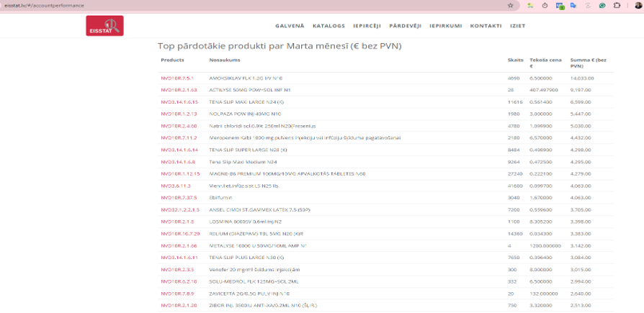644x313 pixels.
Task: Click the Products column header
Action: click(x=172, y=60)
